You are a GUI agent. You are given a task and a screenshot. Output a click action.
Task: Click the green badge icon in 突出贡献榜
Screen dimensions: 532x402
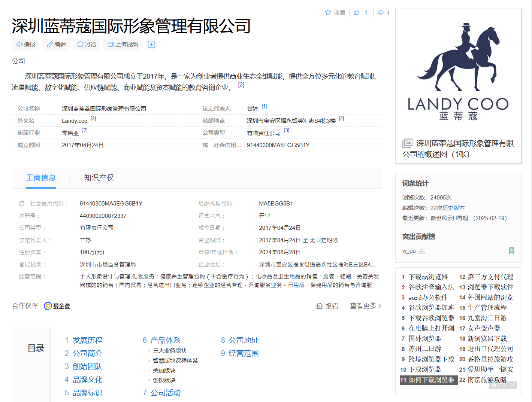pos(511,250)
